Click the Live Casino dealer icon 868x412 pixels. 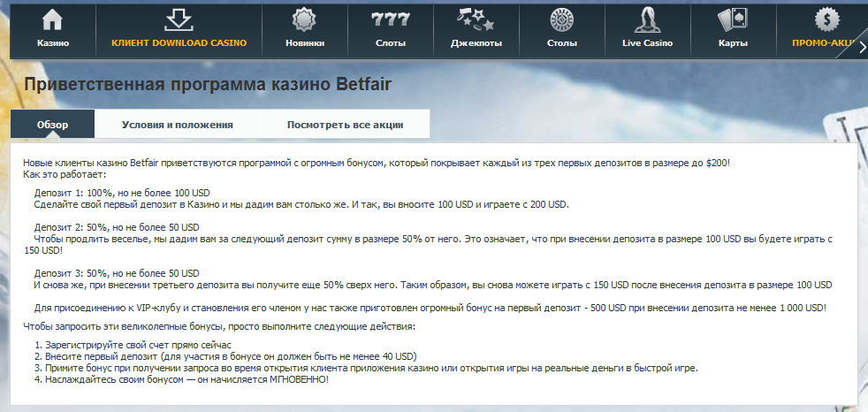click(x=647, y=20)
